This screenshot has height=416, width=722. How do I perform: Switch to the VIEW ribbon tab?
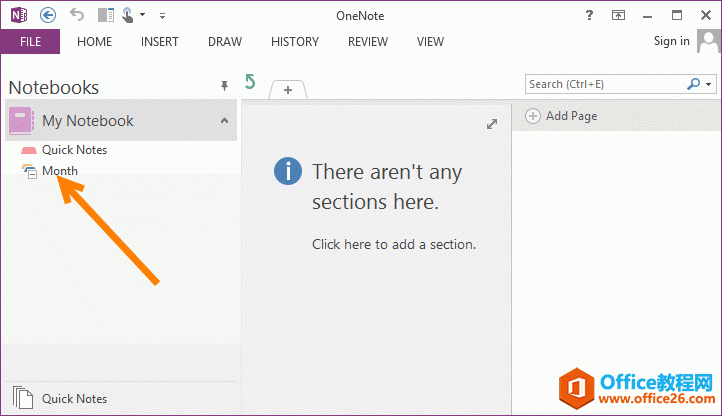430,42
